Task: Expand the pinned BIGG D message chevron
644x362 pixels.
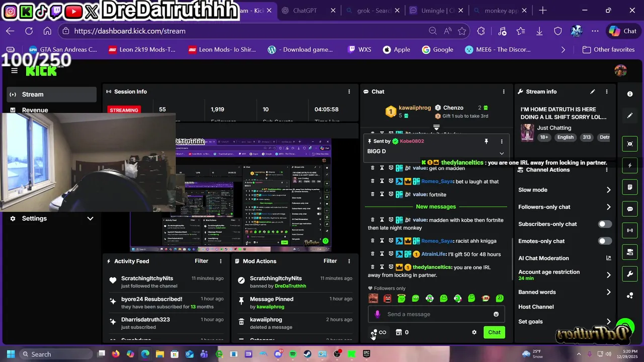Action: (x=502, y=153)
